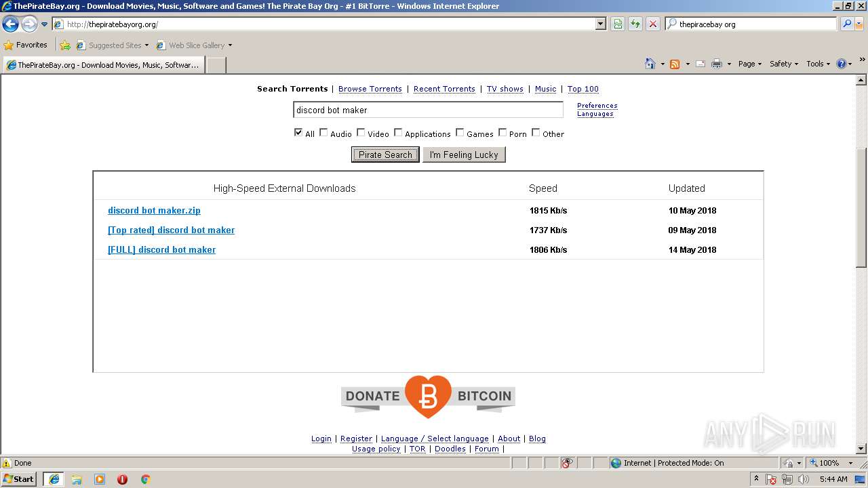Click the Stop loading icon
This screenshot has height=488, width=868.
653,24
